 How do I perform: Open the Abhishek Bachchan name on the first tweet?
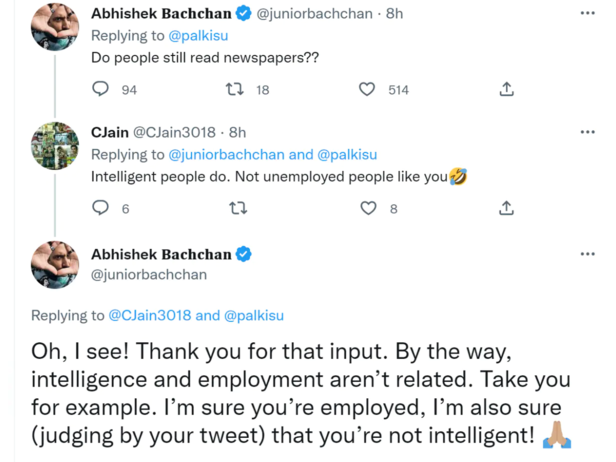pos(160,14)
